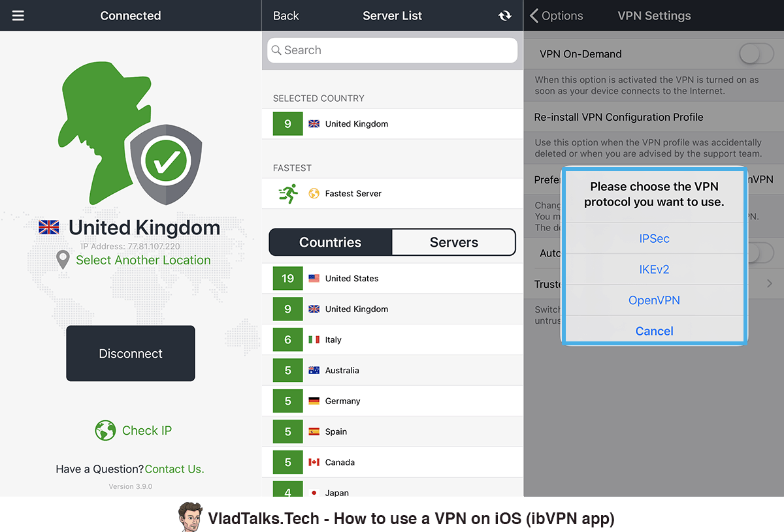
Task: Open the Contact Us link
Action: 174,469
